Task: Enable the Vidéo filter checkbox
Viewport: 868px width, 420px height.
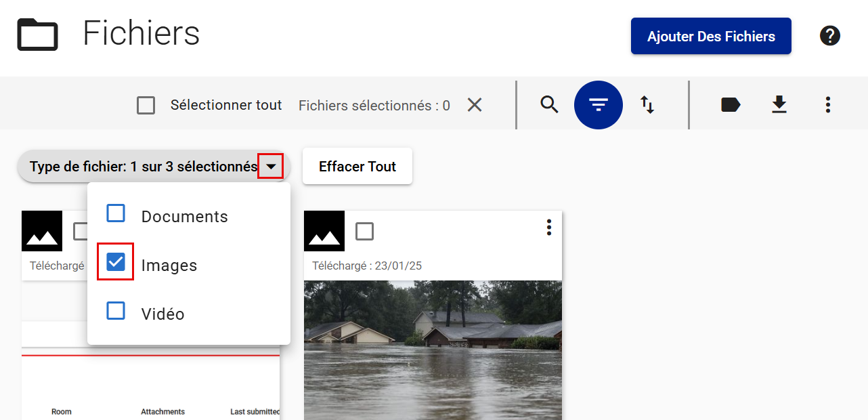Action: 116,311
